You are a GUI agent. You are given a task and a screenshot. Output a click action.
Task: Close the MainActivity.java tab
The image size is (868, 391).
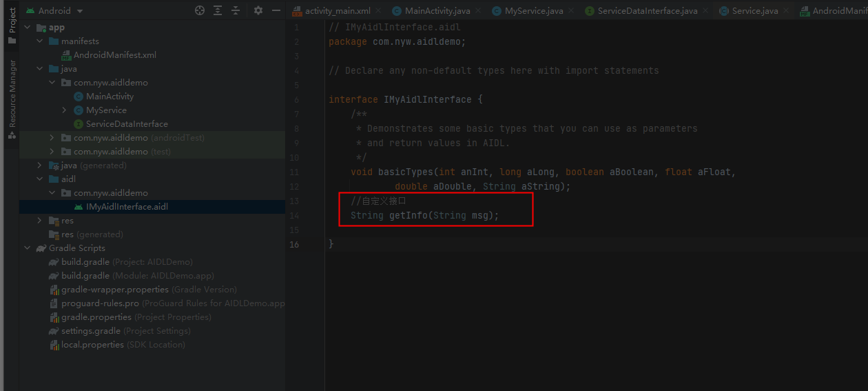(x=479, y=11)
